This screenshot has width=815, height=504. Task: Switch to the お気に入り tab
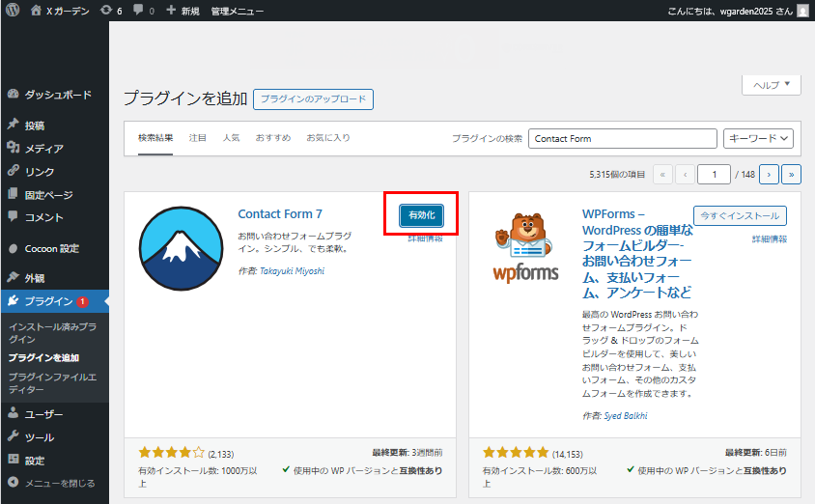click(328, 138)
